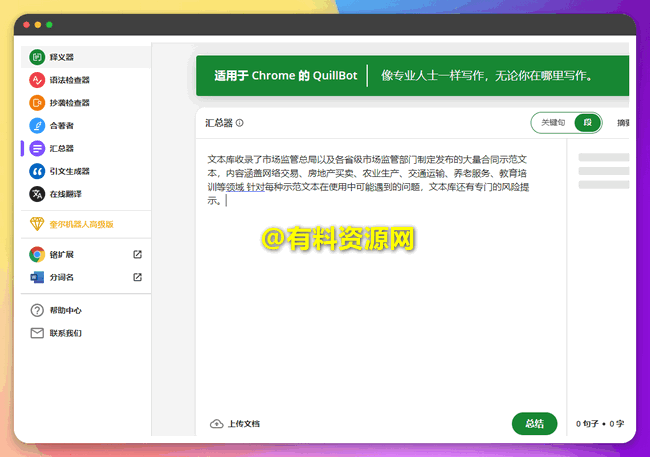
Task: Click the red close window button
Action: (x=26, y=25)
